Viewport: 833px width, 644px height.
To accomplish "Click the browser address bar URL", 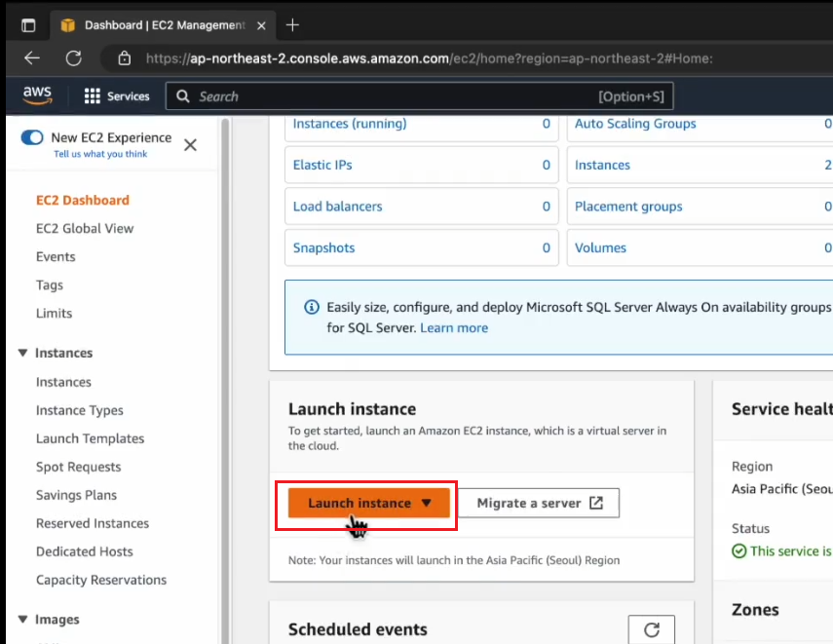I will [x=430, y=58].
